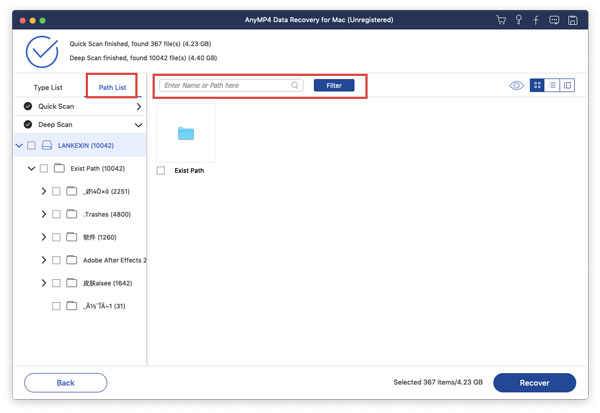The height and width of the screenshot is (413, 600).
Task: Check the aisee (1642) folder checkbox
Action: tap(56, 283)
